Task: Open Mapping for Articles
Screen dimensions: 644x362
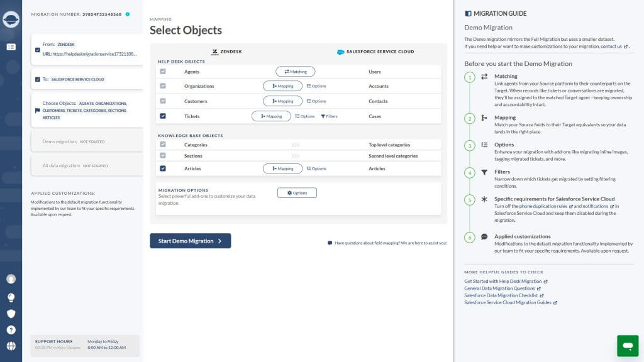Action: (282, 168)
